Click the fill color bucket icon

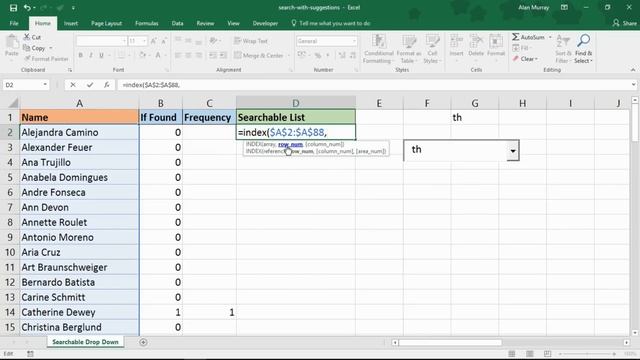click(x=142, y=55)
